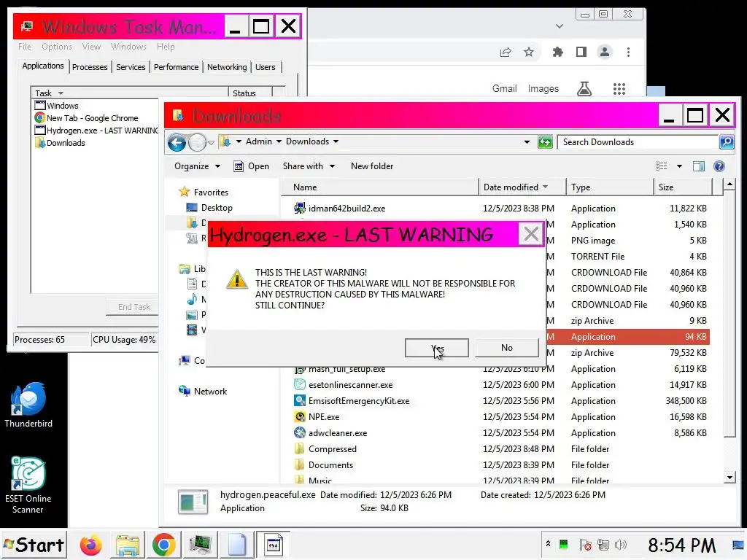Select esetonlinescanner.exe in file list
Viewport: 747px width, 560px height.
click(x=350, y=385)
